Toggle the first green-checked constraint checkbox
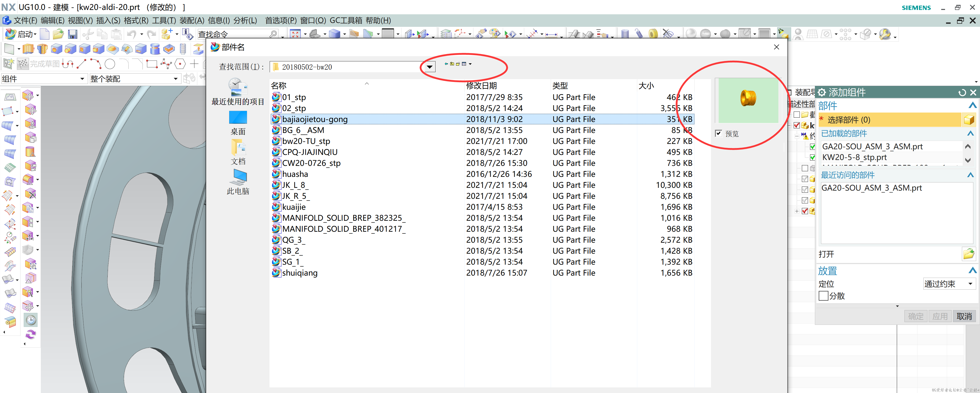This screenshot has height=393, width=980. point(813,146)
